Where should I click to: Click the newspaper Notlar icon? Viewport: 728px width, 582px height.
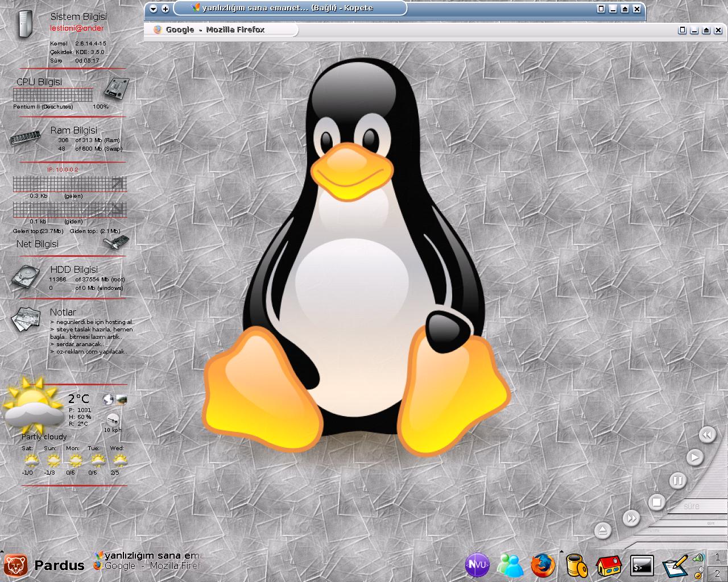point(26,319)
